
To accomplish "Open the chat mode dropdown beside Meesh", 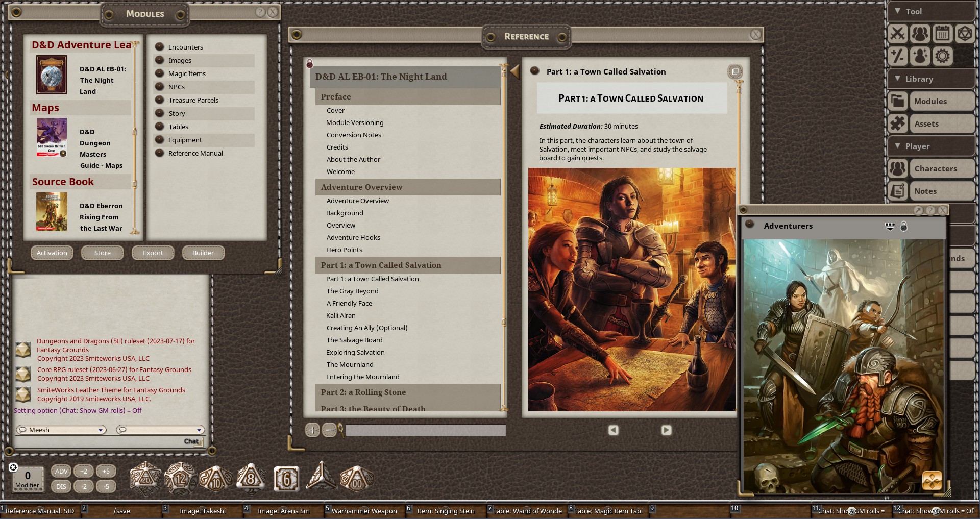I will (x=160, y=430).
